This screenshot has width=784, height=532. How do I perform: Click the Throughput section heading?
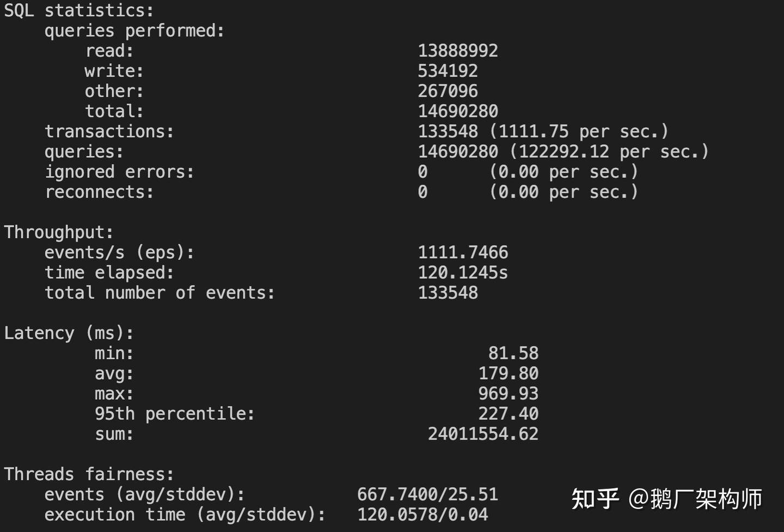pyautogui.click(x=59, y=232)
